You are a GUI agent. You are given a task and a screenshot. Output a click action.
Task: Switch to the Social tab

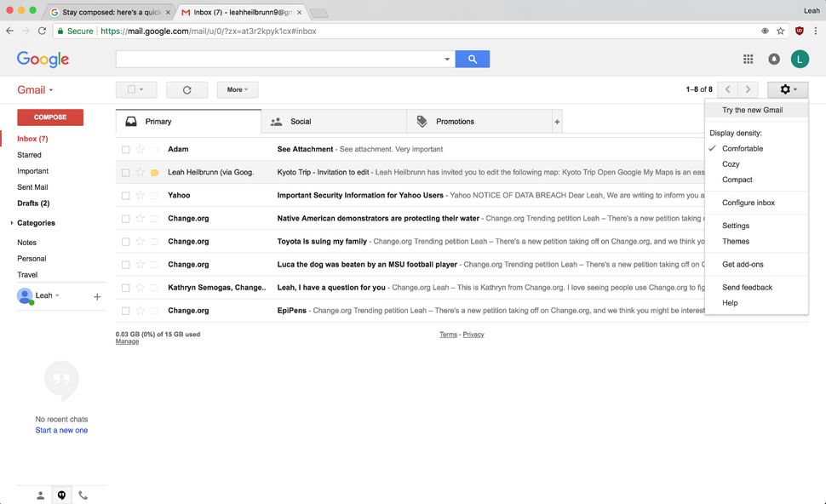[x=300, y=121]
